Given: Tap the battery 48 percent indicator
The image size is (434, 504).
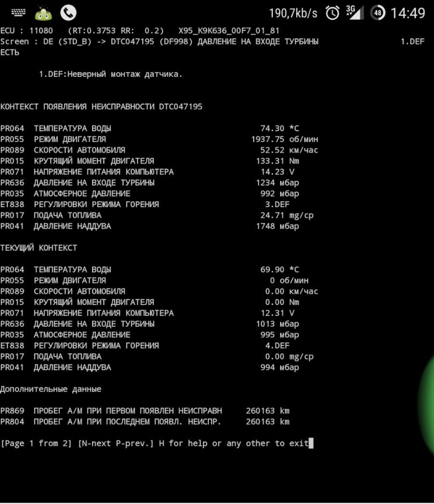Looking at the screenshot, I should pyautogui.click(x=378, y=13).
